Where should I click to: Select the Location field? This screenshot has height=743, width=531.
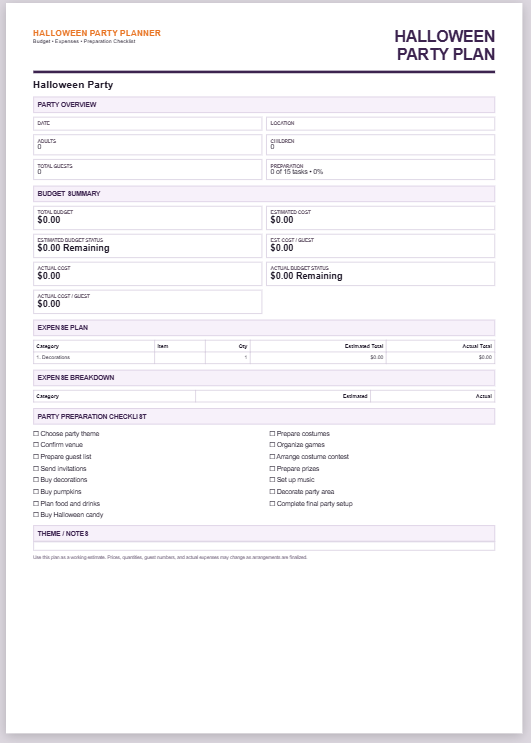pyautogui.click(x=380, y=124)
